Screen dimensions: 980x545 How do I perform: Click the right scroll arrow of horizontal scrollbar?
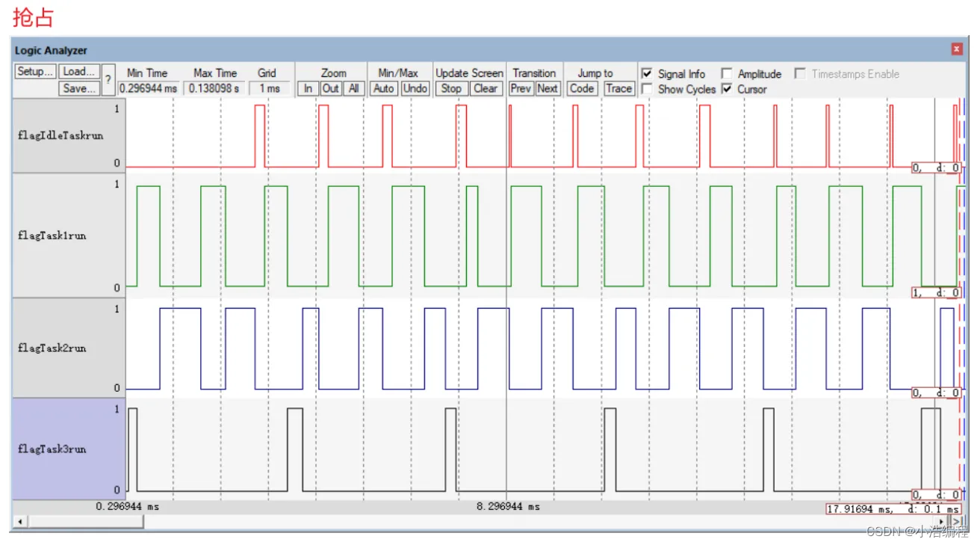pos(940,521)
